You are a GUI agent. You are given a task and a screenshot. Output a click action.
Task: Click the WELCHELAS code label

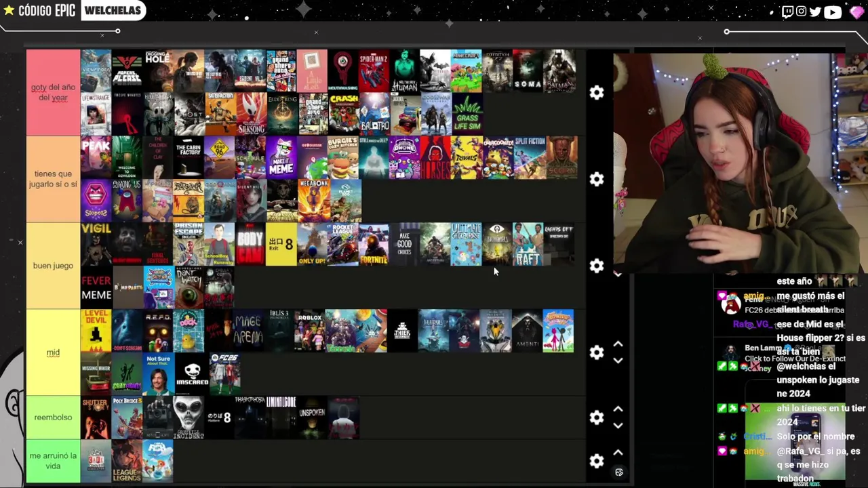113,10
